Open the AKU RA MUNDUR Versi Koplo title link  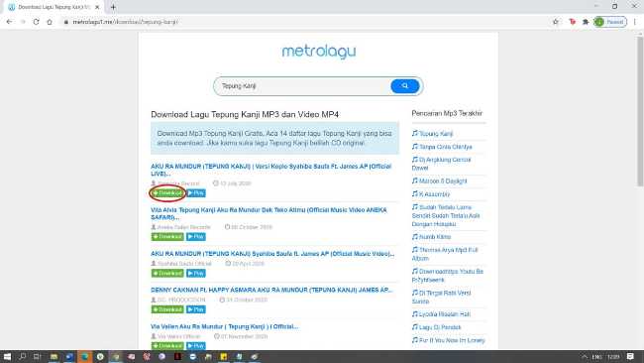pyautogui.click(x=270, y=170)
